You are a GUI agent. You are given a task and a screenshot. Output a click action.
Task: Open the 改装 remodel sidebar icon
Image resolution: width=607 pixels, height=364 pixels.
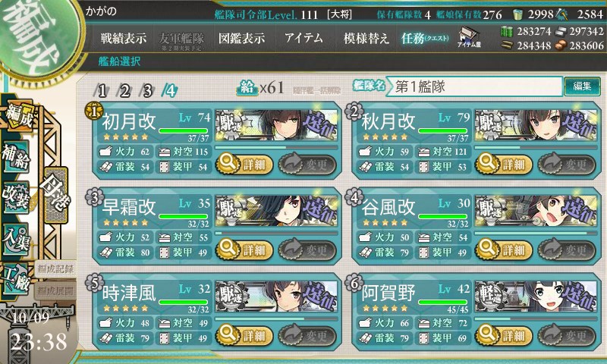click(15, 197)
